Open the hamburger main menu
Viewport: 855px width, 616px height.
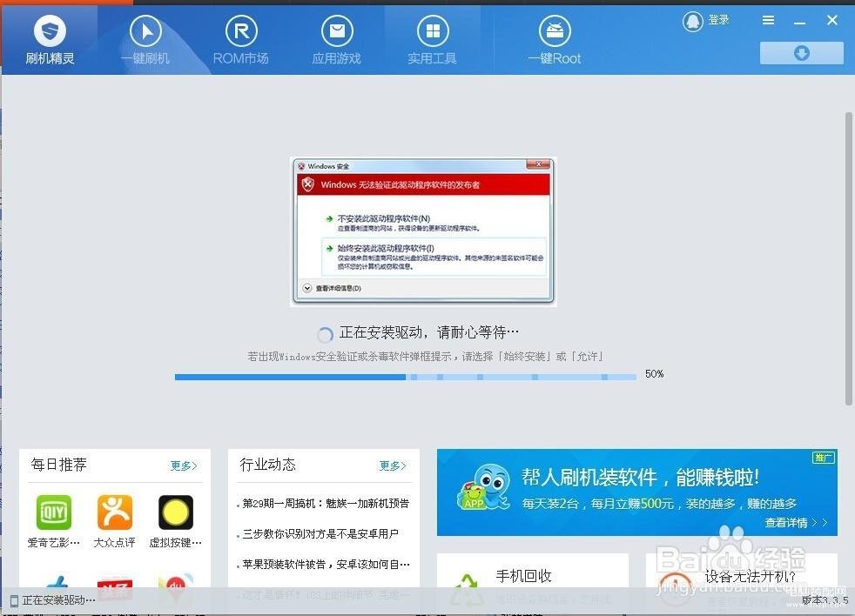pyautogui.click(x=768, y=20)
